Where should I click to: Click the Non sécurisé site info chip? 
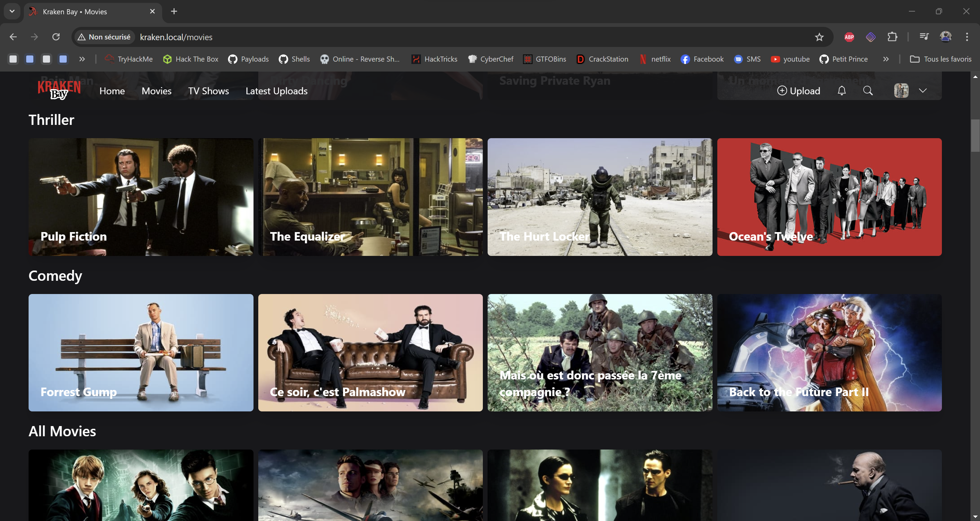104,37
